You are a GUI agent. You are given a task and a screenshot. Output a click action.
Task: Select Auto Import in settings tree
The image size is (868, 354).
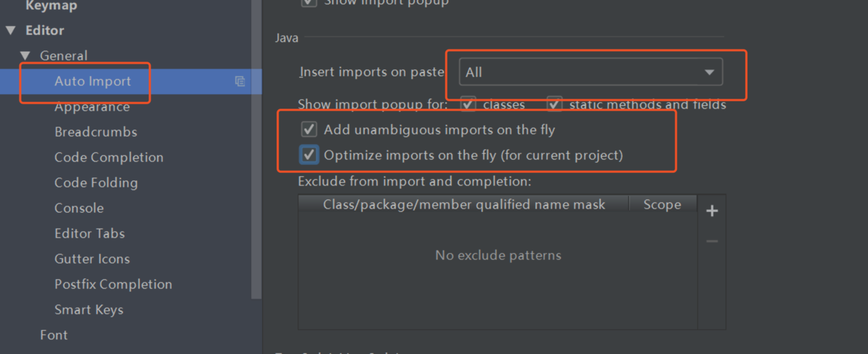[92, 81]
